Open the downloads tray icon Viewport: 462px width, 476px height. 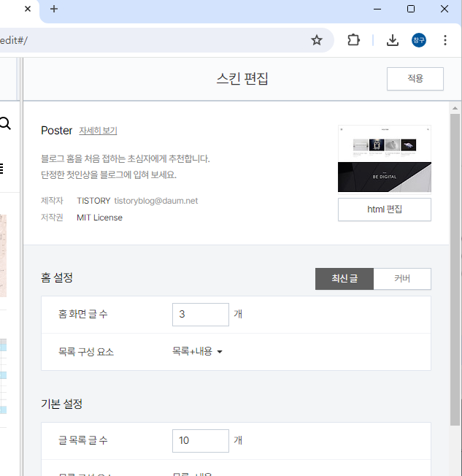[x=393, y=40]
